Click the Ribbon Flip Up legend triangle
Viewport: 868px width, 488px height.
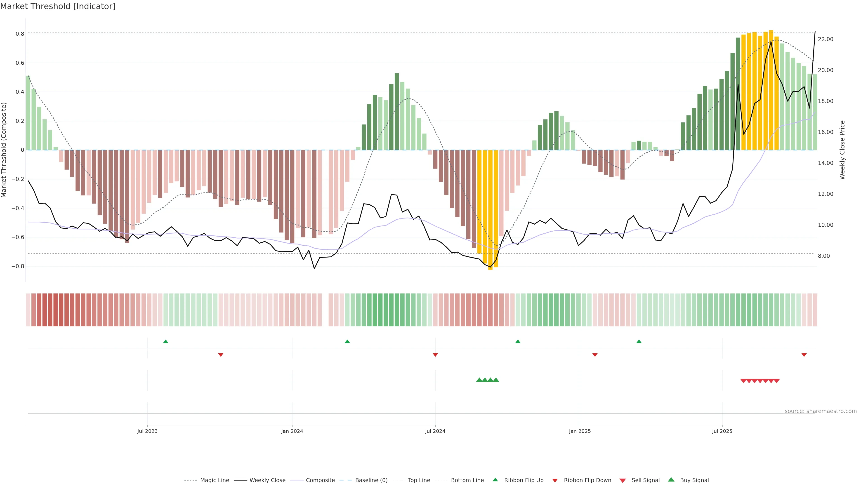495,480
